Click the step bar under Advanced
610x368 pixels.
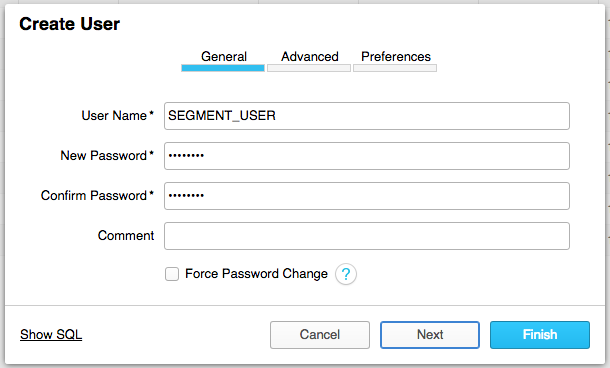click(x=309, y=68)
